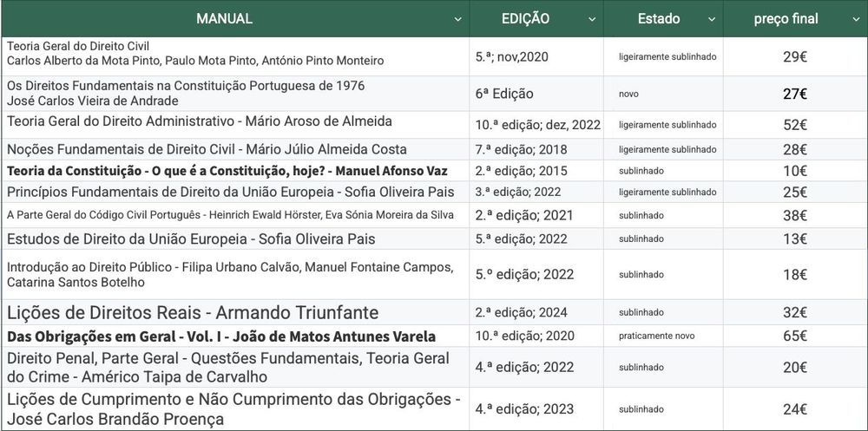The width and height of the screenshot is (868, 431).
Task: Click the 65€ price cell
Action: click(x=795, y=336)
